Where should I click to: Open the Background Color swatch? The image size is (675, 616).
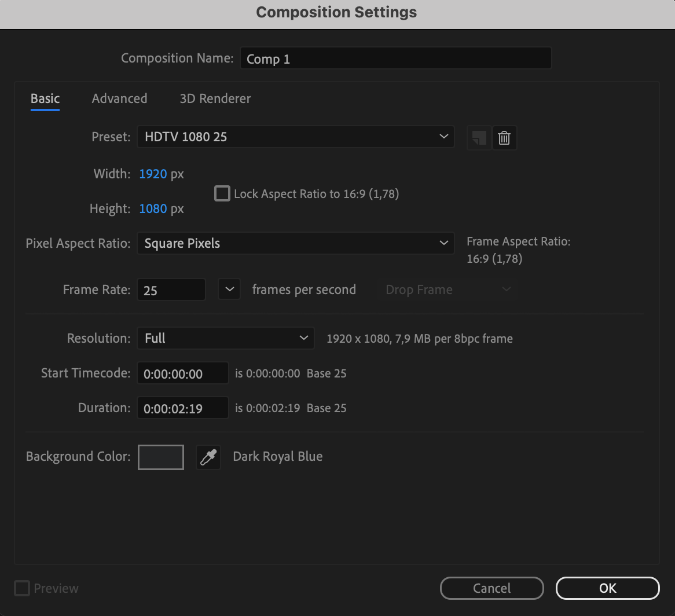coord(161,457)
